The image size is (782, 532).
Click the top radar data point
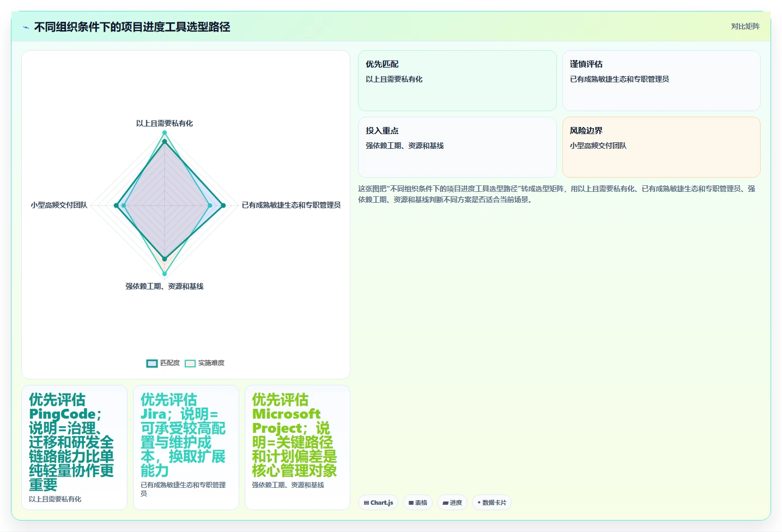(165, 132)
